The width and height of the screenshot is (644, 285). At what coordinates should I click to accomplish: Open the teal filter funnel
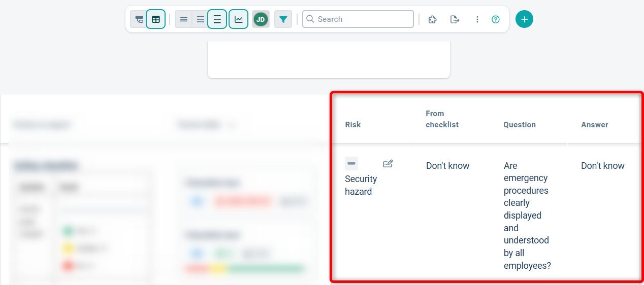point(283,19)
